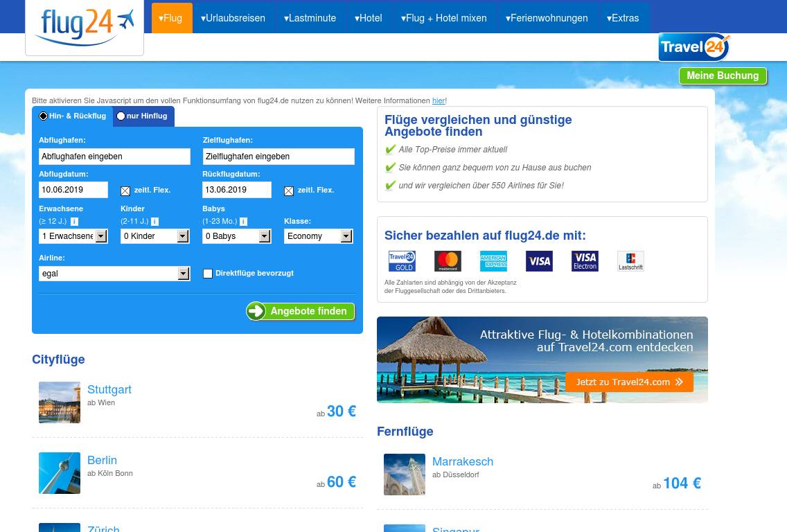Click the info icon next to Babys age
Viewport: 787px width, 532px height.
click(x=243, y=222)
